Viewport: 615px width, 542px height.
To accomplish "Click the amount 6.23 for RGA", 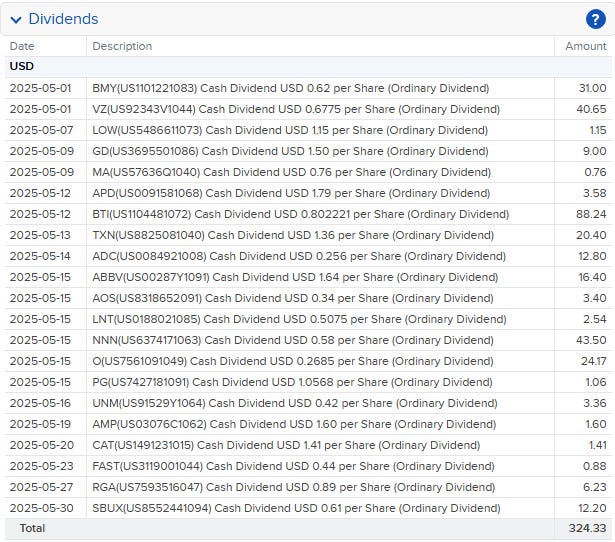I will 595,487.
